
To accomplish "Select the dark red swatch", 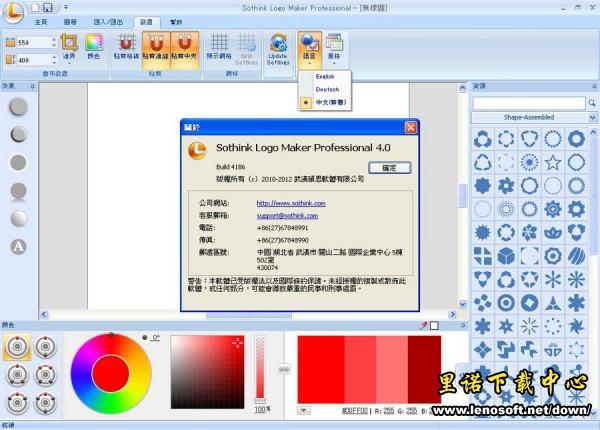I will click(424, 370).
